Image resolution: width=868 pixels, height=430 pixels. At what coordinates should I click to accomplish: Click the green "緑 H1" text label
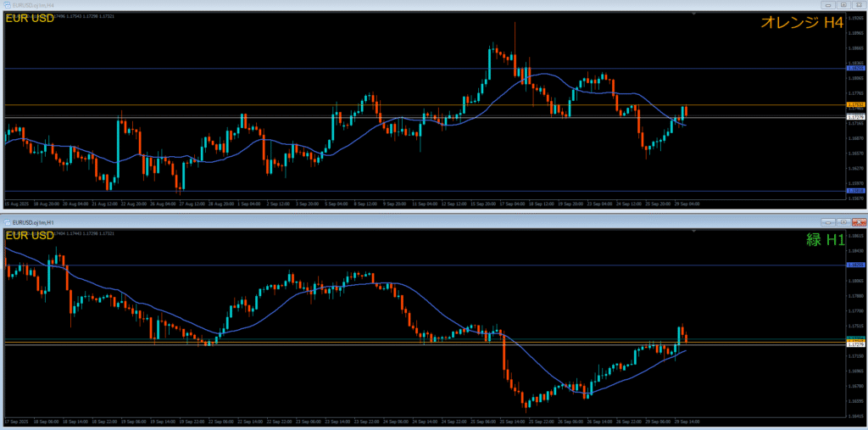[x=825, y=240]
